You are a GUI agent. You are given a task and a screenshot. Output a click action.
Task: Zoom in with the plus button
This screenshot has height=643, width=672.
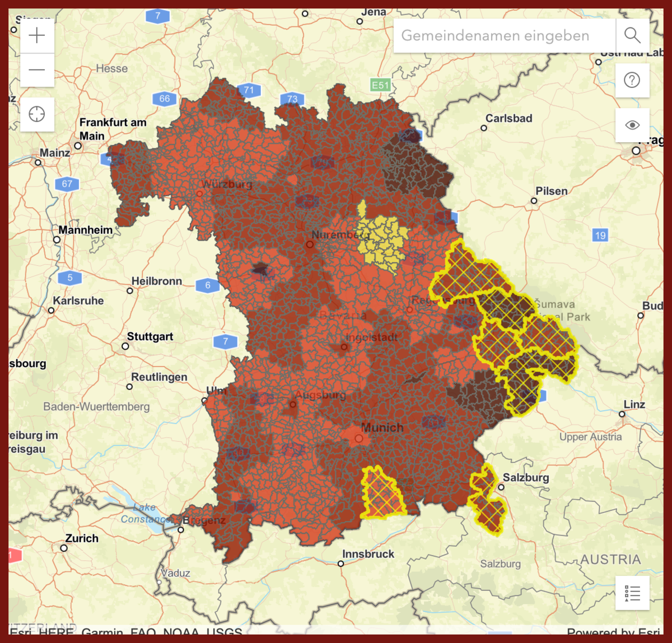point(37,36)
